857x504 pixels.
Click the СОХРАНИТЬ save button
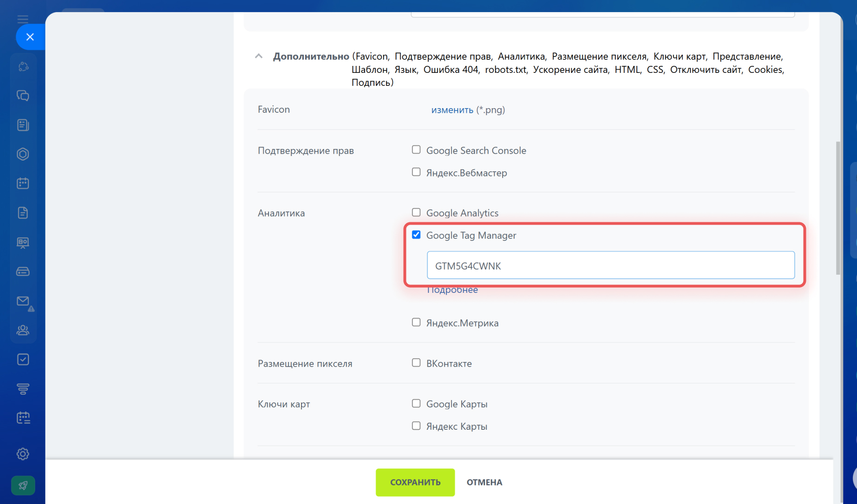coord(415,482)
